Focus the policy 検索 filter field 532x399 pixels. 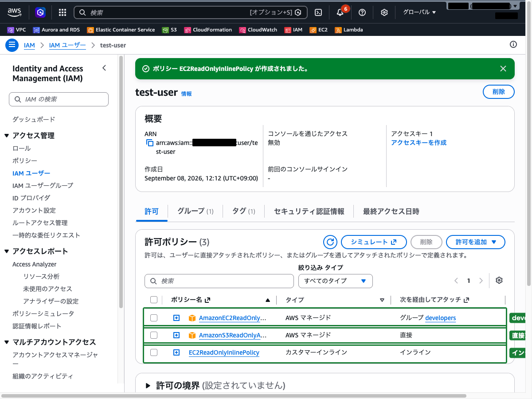point(219,281)
